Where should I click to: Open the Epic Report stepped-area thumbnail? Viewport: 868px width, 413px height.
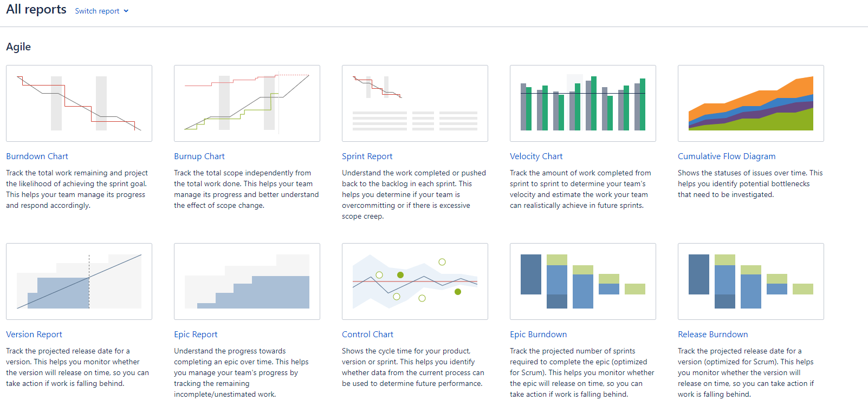tap(247, 281)
